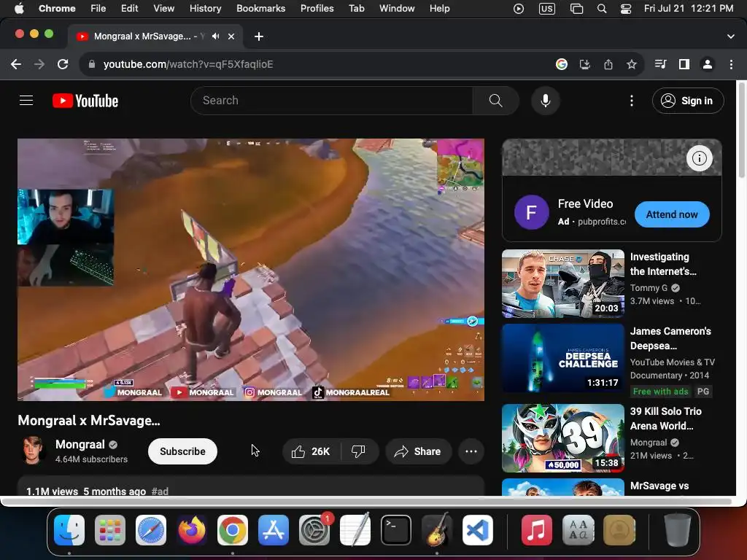Open the Window menu

click(x=397, y=8)
